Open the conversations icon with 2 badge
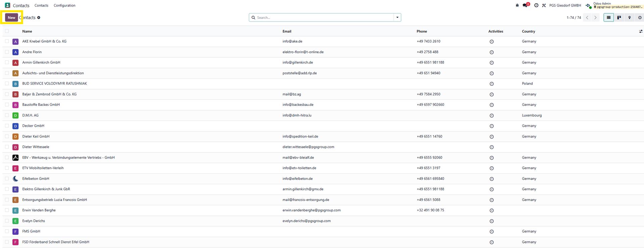This screenshot has height=249, width=644. tap(525, 5)
